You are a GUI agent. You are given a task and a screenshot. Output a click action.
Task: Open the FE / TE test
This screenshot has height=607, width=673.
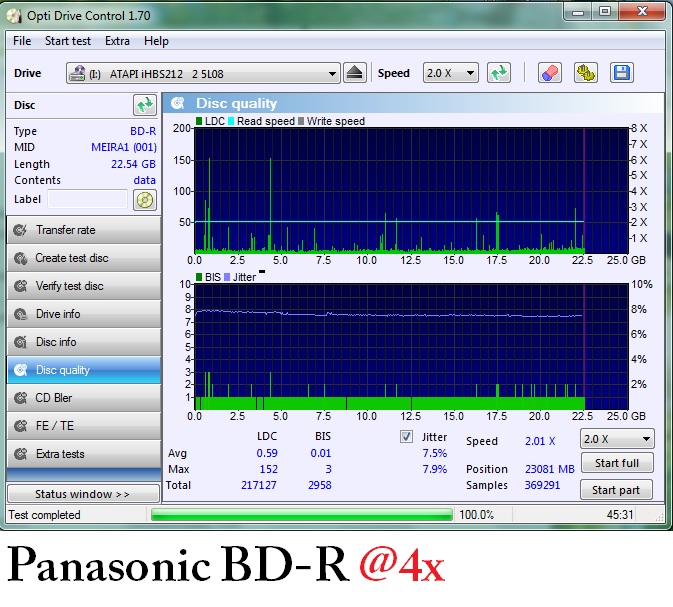(84, 426)
